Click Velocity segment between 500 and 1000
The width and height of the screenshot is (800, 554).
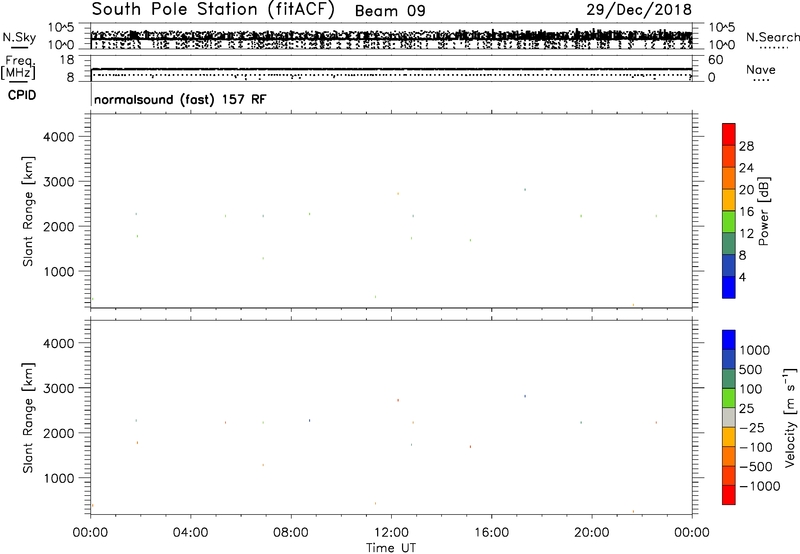point(729,360)
